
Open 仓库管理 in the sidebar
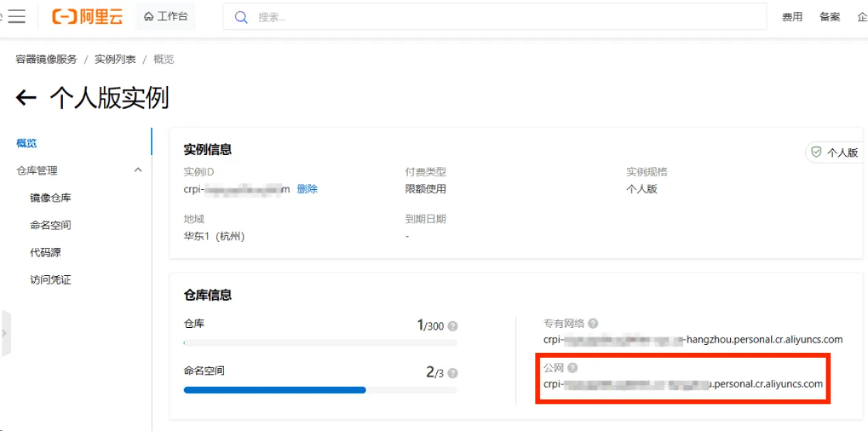(x=37, y=171)
